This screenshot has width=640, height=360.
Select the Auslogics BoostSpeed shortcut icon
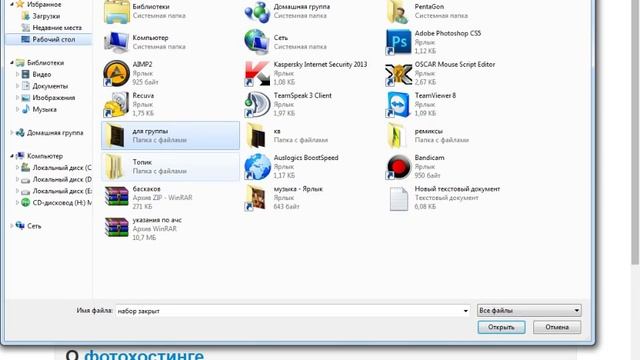point(257,167)
